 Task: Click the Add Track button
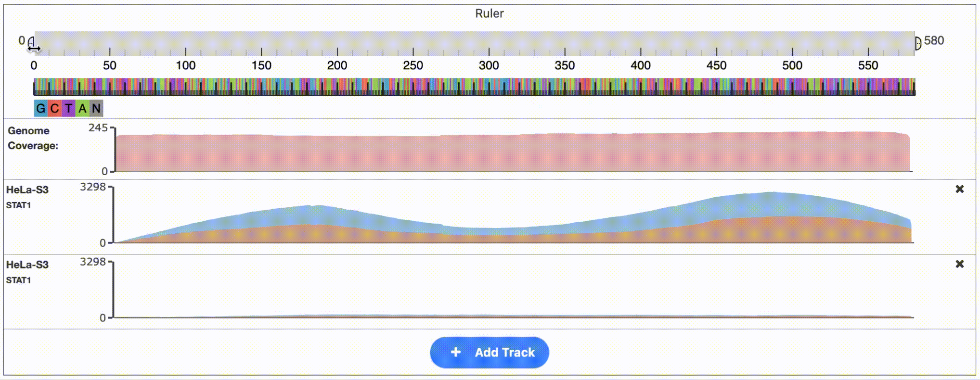489,353
